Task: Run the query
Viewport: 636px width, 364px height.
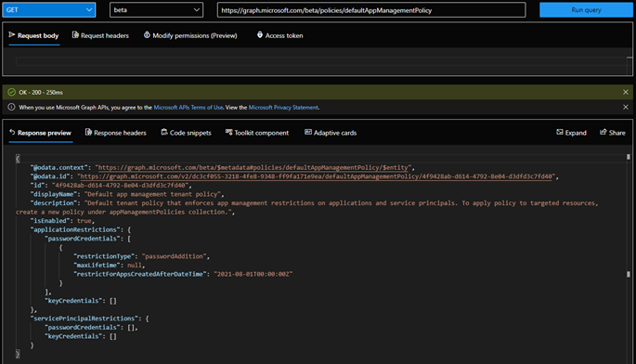Action: pos(586,10)
